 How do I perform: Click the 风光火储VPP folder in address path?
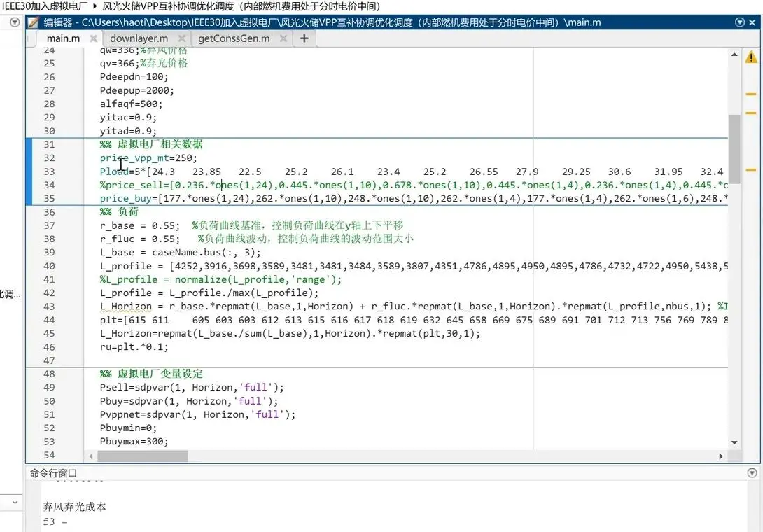click(241, 6)
